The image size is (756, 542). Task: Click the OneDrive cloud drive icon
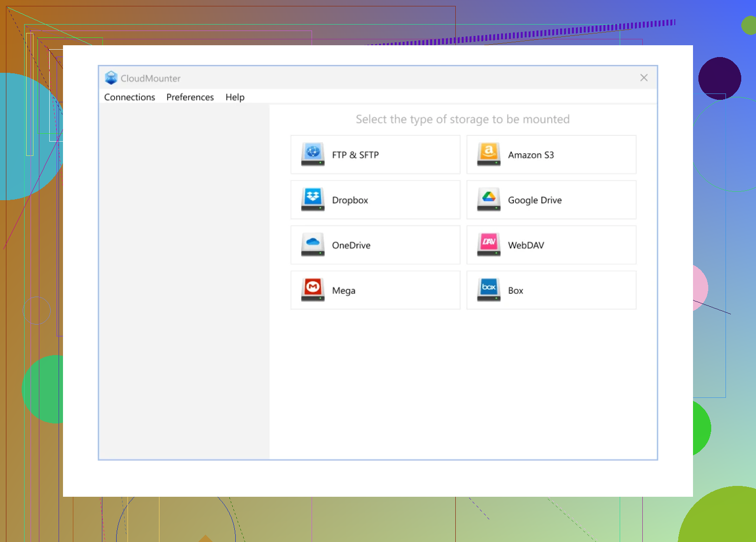click(x=313, y=245)
